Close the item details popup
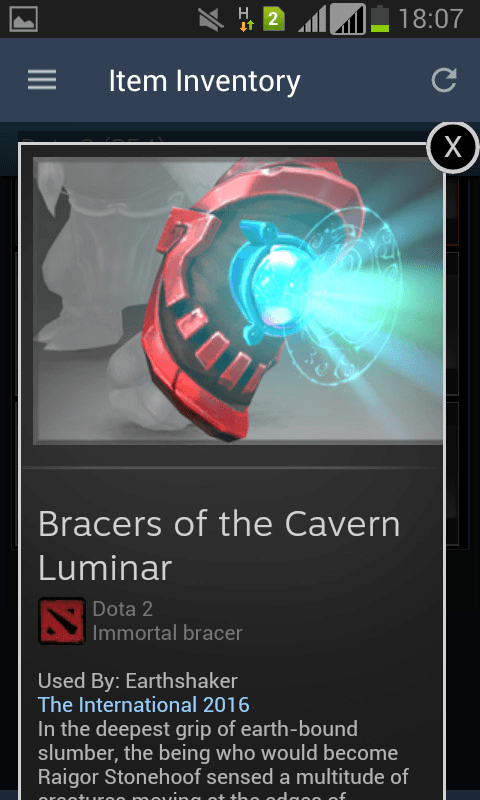The width and height of the screenshot is (480, 800). point(452,147)
